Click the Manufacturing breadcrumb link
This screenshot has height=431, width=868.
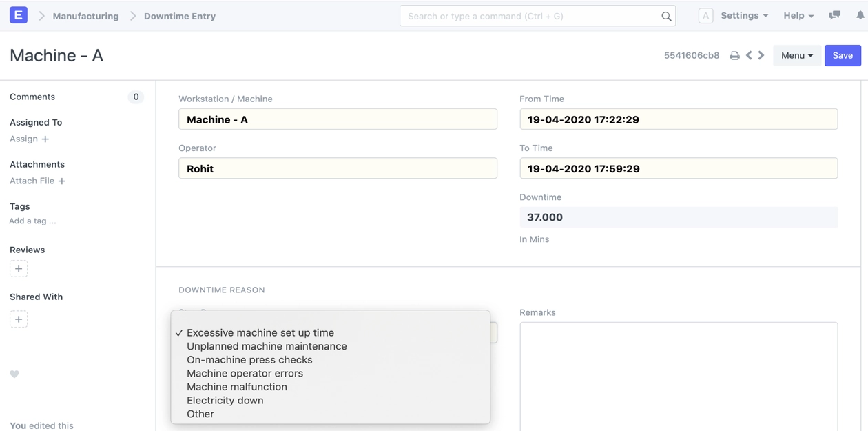click(85, 16)
